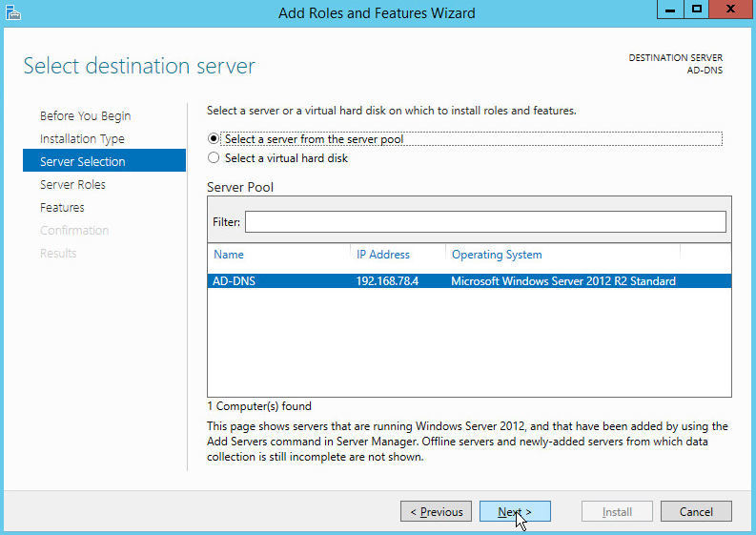This screenshot has width=756, height=535.
Task: Select the Server Selection step in the sidebar
Action: coord(82,161)
